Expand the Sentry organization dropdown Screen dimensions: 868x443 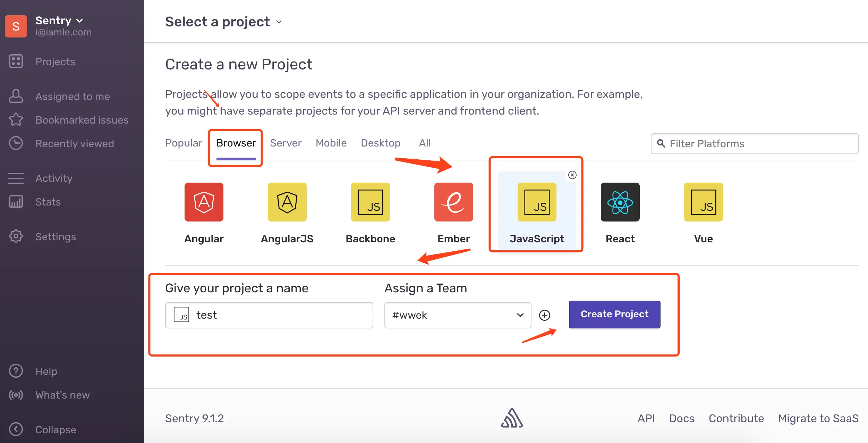[59, 21]
